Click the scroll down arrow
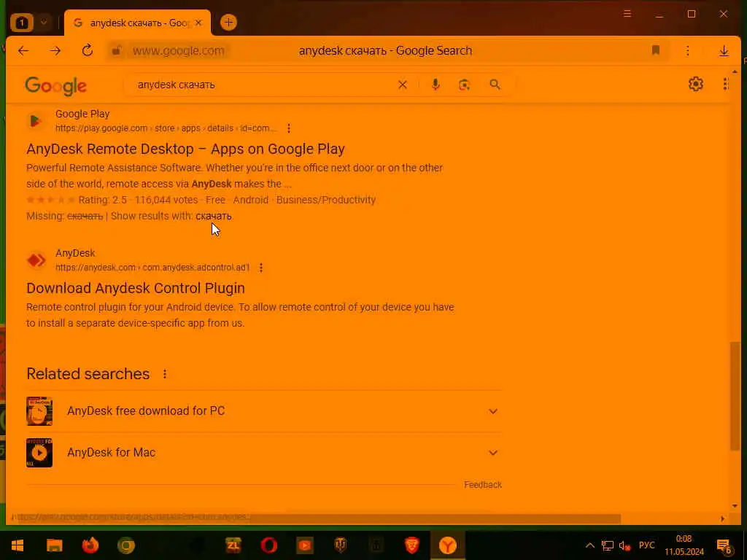The height and width of the screenshot is (560, 747). click(x=735, y=506)
